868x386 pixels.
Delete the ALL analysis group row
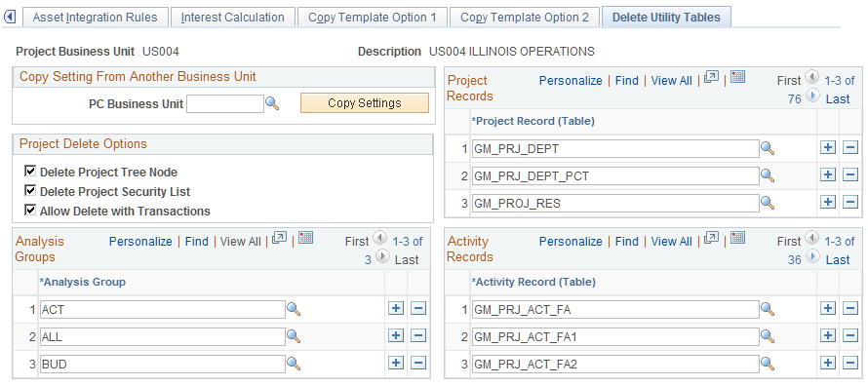(x=418, y=335)
